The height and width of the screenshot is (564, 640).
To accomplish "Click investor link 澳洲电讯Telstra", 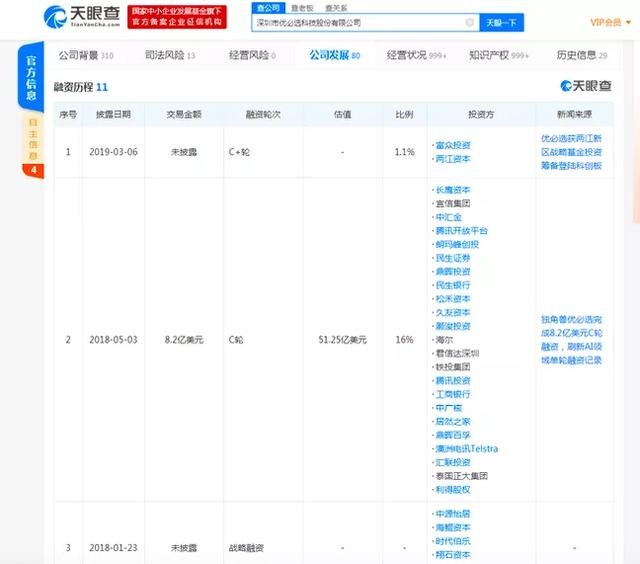I will [x=466, y=448].
